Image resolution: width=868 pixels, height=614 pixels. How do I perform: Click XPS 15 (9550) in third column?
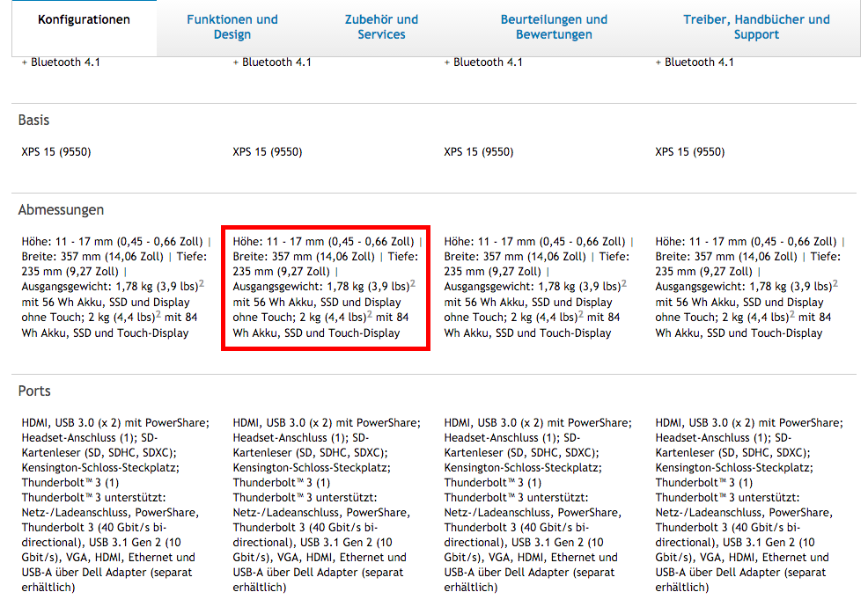click(x=479, y=152)
